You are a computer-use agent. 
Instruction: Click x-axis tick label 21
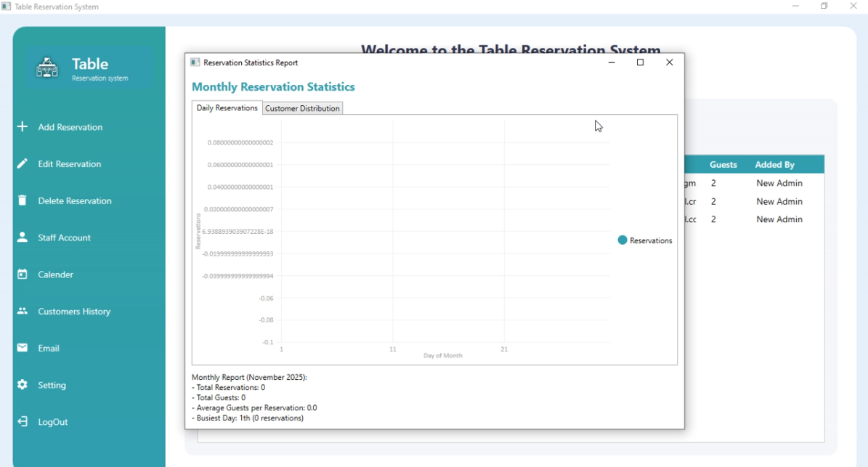click(504, 349)
